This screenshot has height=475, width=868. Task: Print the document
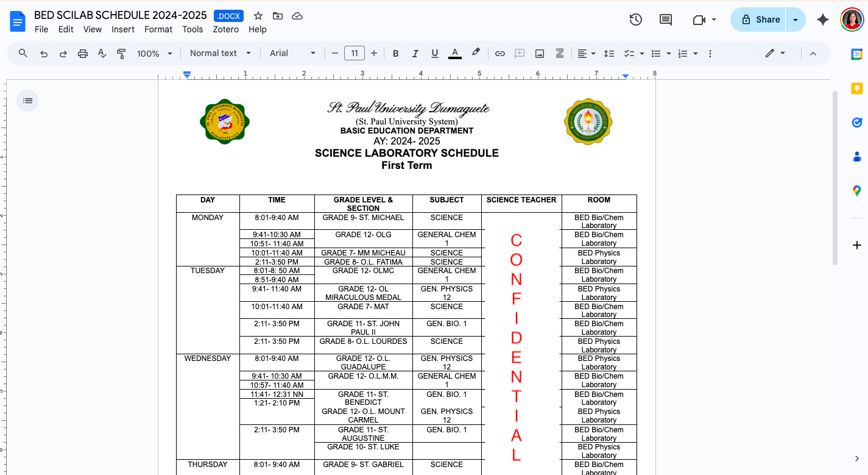83,54
